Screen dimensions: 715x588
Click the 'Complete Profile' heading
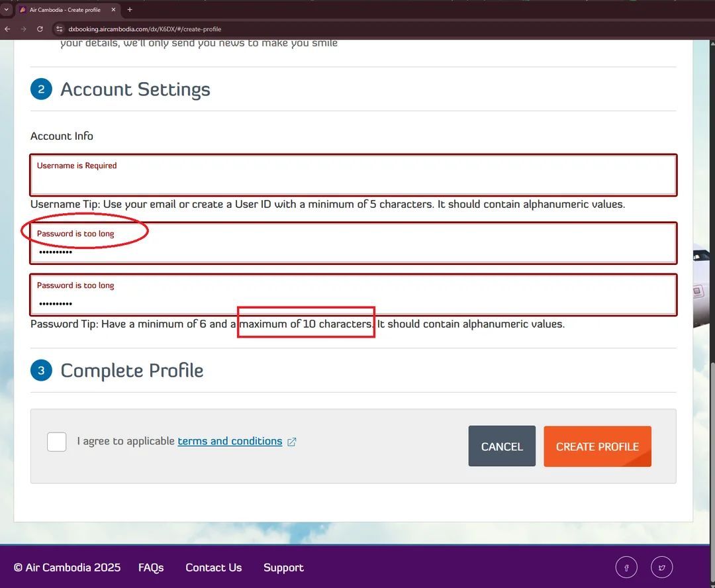tap(132, 370)
